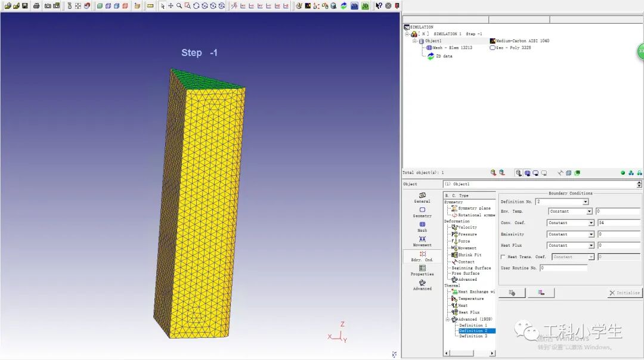
Task: Click the blue 2D button icon
Action: 354,6
